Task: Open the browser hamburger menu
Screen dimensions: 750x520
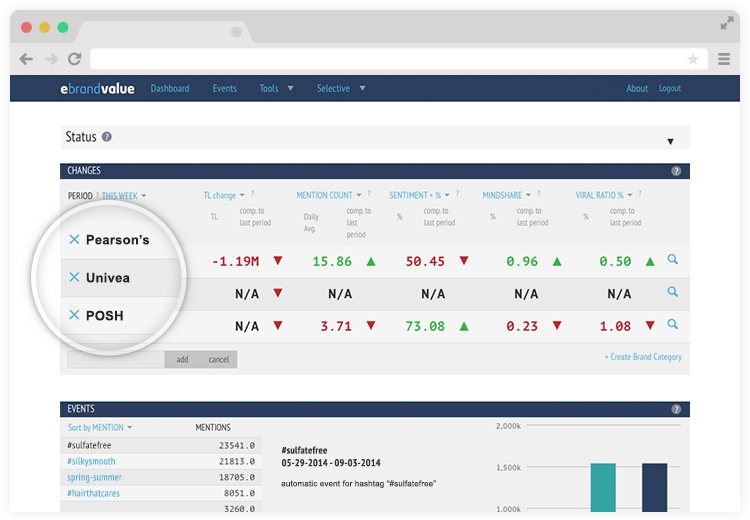Action: (x=724, y=59)
